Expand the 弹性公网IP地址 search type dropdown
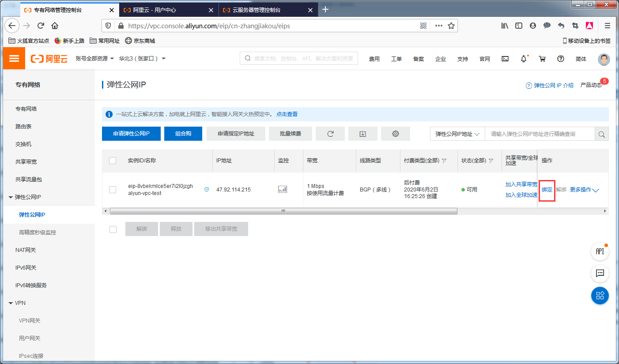This screenshot has width=619, height=364. pyautogui.click(x=457, y=134)
